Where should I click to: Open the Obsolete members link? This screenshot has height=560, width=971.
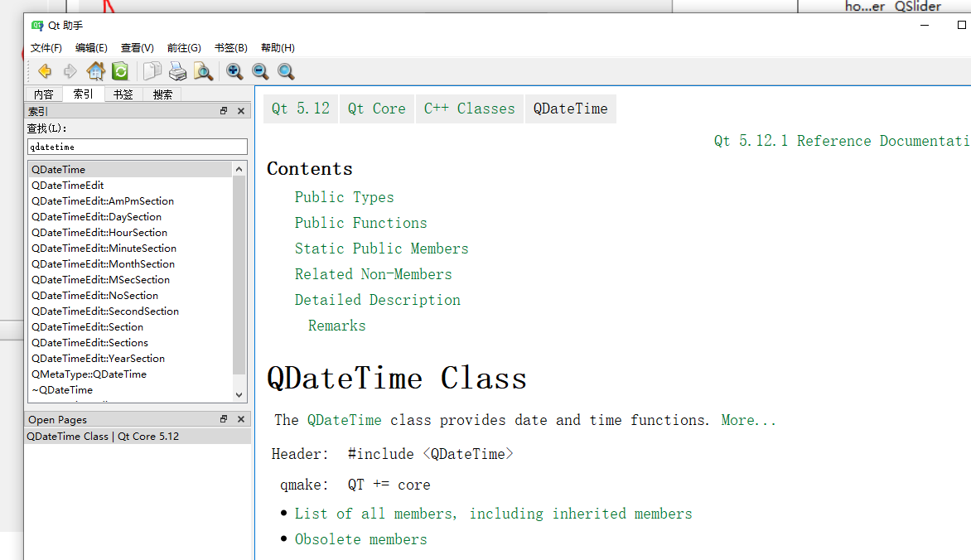click(361, 539)
